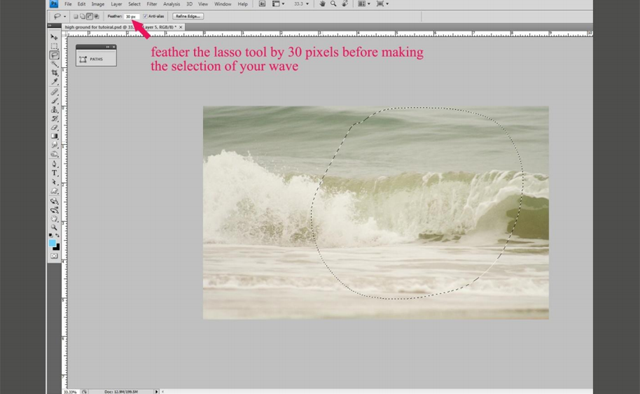This screenshot has height=394, width=640.
Task: Click the status bar zoom percentage field
Action: tap(71, 392)
